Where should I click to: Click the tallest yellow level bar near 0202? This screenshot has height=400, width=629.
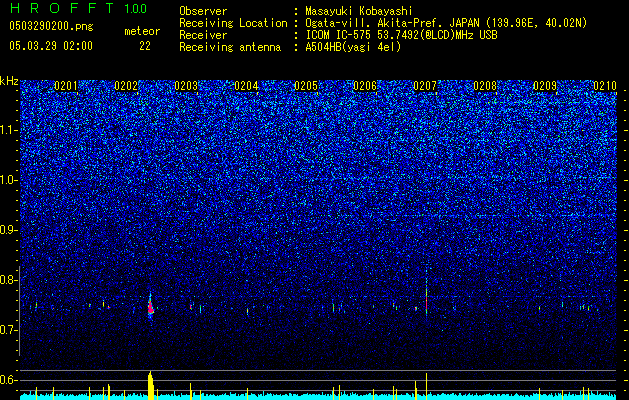tap(151, 385)
